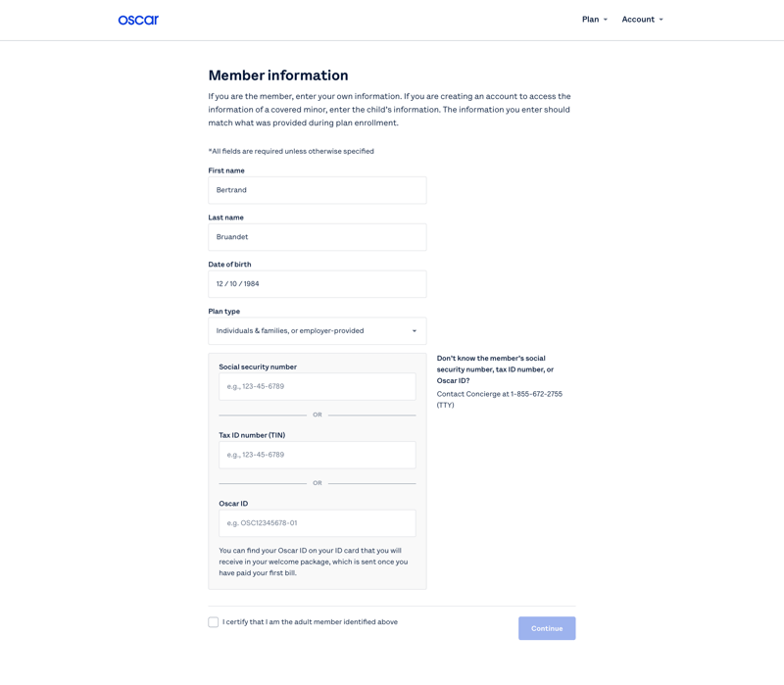This screenshot has height=685, width=784.
Task: Click the First name field showing Bertrand
Action: [x=317, y=190]
